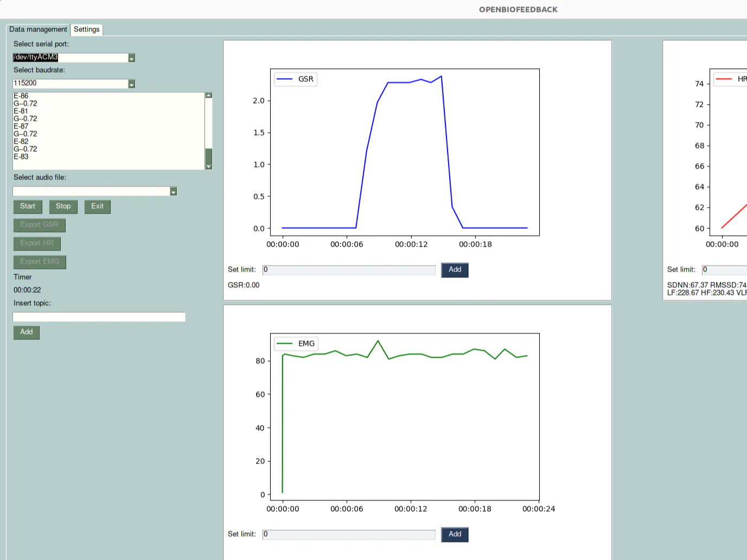Open the Data management tab
The image size is (747, 560).
pyautogui.click(x=38, y=30)
